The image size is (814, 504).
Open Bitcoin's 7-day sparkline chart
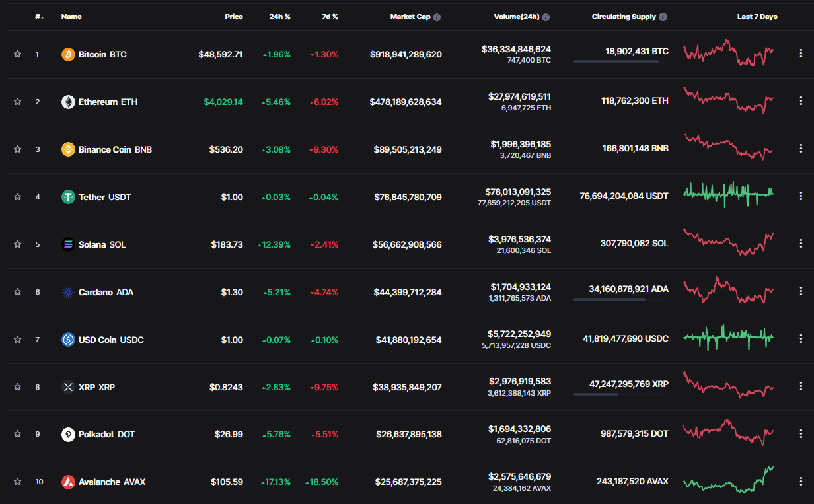pyautogui.click(x=728, y=53)
